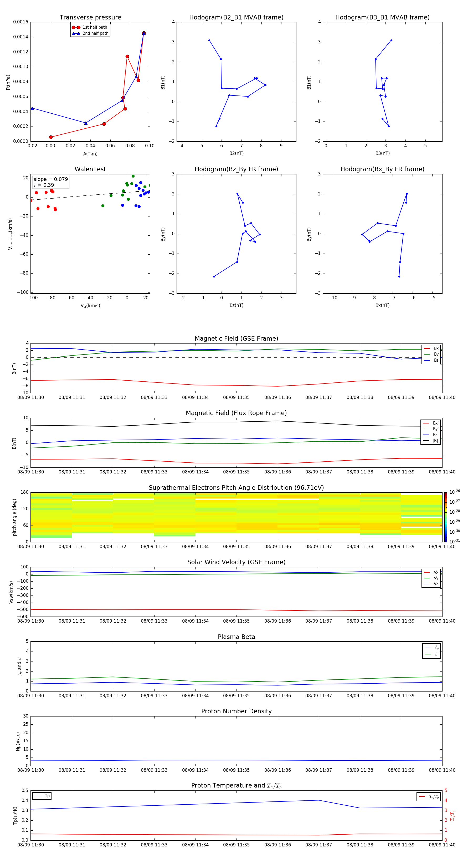
Task: Click "08/09 11:36" tick under Plasma Beta panel
Action: pyautogui.click(x=277, y=696)
